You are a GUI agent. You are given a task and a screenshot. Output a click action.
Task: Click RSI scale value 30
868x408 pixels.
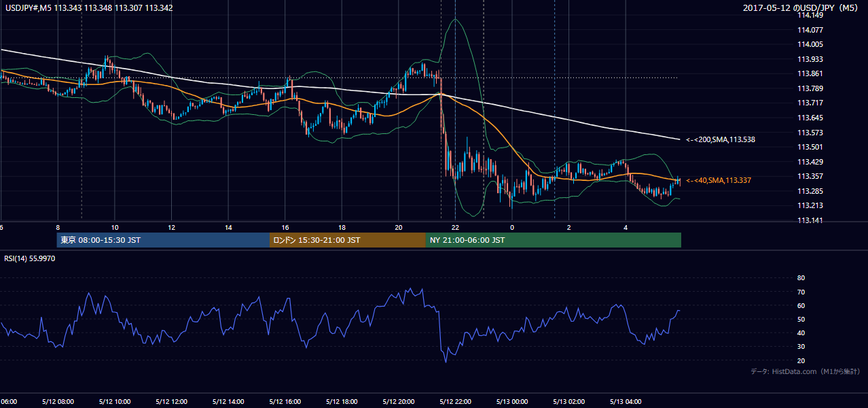[801, 347]
